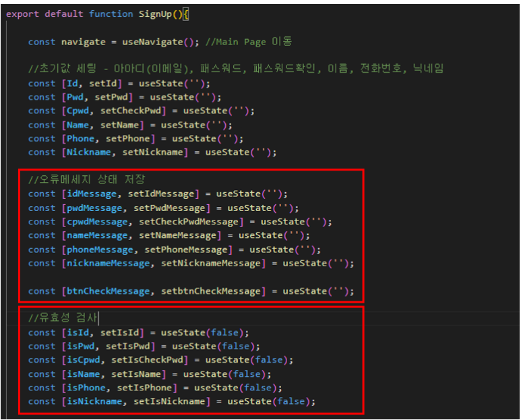
Task: Click the setCheckPwd setter name
Action: tap(131, 111)
